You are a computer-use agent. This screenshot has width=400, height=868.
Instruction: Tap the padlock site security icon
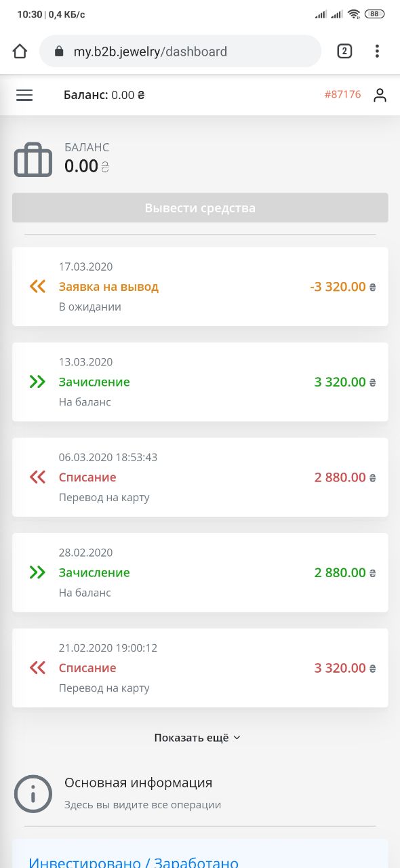(59, 52)
